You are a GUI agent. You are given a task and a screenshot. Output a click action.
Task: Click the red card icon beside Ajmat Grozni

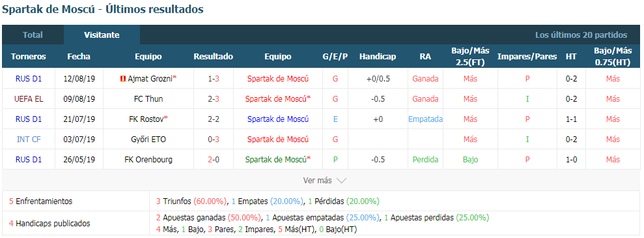tap(122, 79)
